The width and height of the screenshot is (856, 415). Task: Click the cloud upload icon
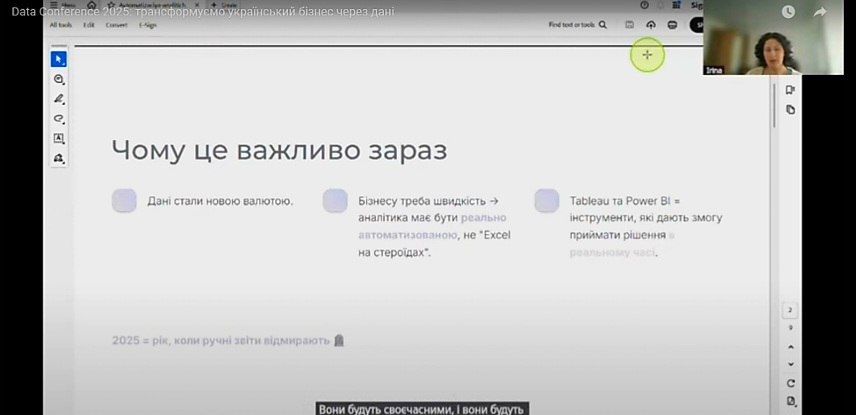(x=651, y=25)
